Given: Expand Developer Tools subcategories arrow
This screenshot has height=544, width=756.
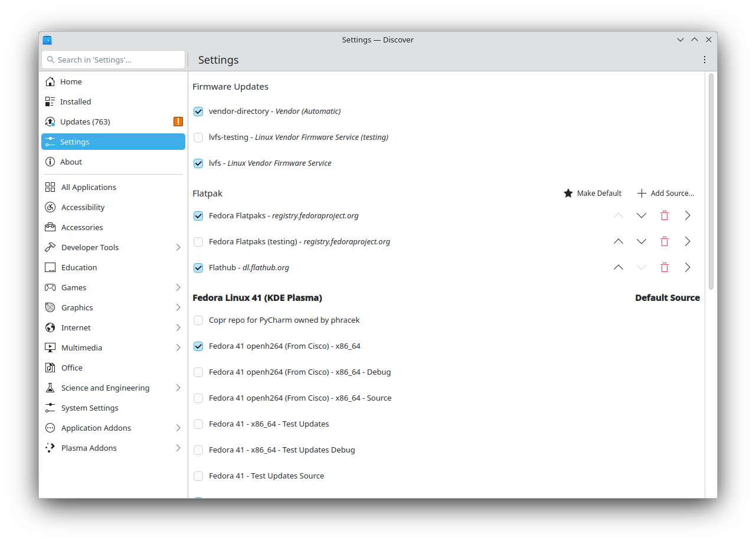Looking at the screenshot, I should (178, 247).
